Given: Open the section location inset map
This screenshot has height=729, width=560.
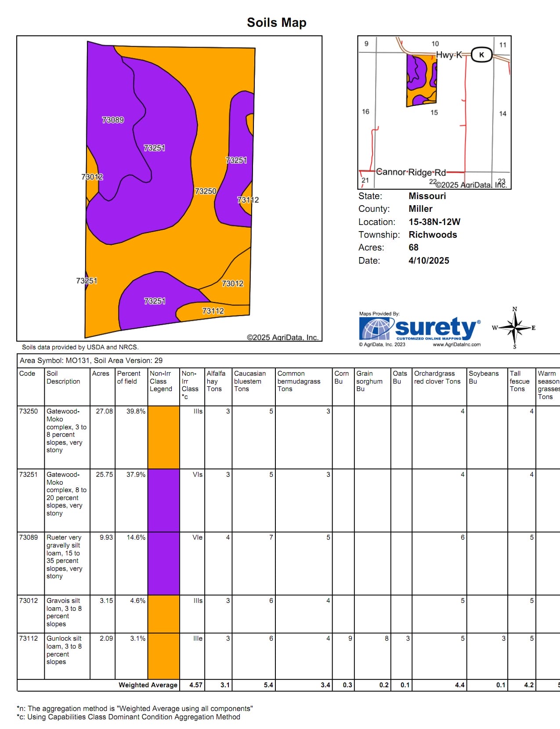Looking at the screenshot, I should coord(434,112).
